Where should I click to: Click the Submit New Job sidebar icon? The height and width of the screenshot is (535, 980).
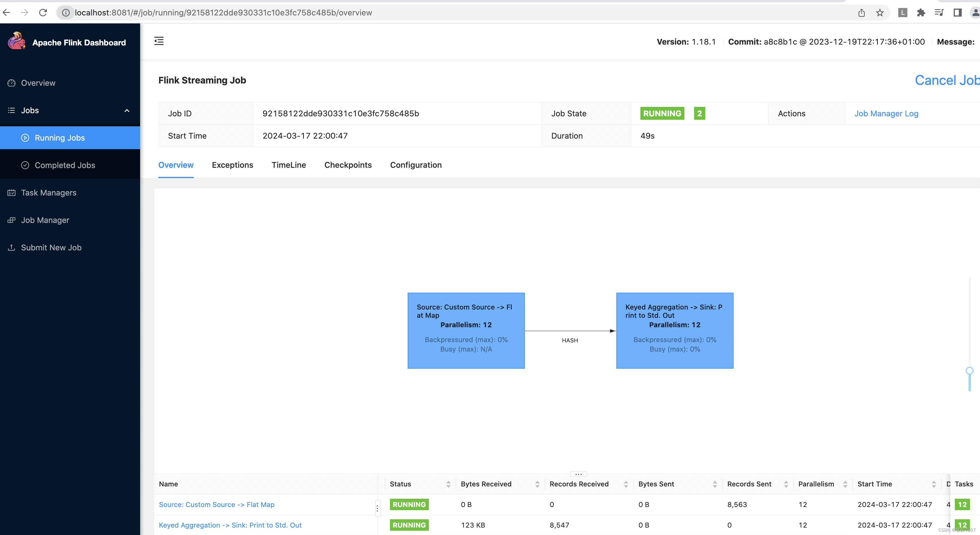tap(11, 247)
